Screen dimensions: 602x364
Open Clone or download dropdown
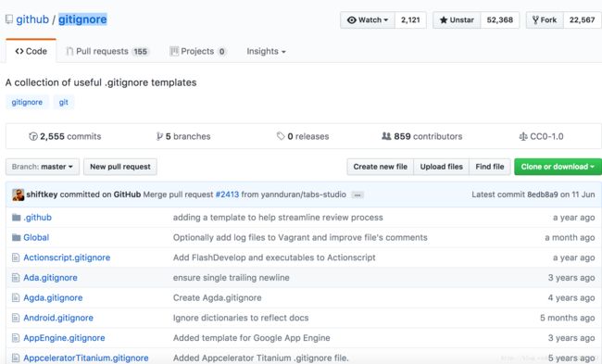pos(558,167)
